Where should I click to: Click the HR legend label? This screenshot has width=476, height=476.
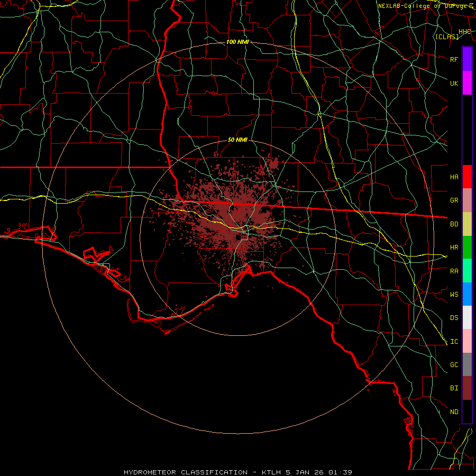point(454,248)
